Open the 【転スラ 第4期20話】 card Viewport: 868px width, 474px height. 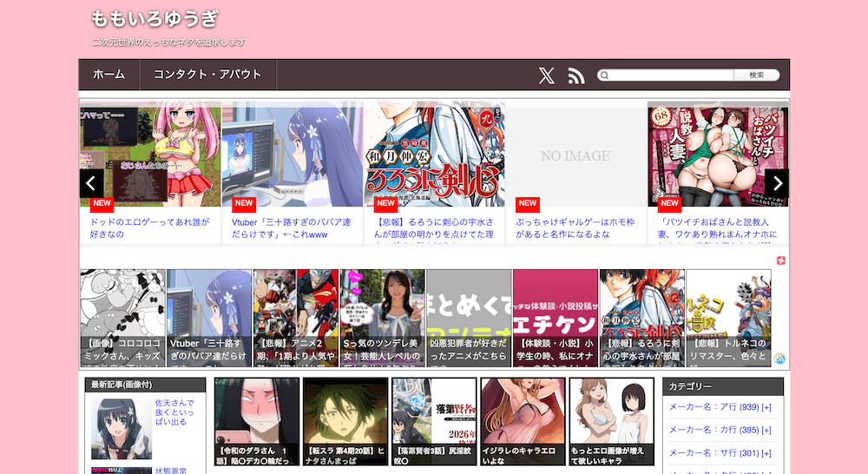pyautogui.click(x=345, y=422)
